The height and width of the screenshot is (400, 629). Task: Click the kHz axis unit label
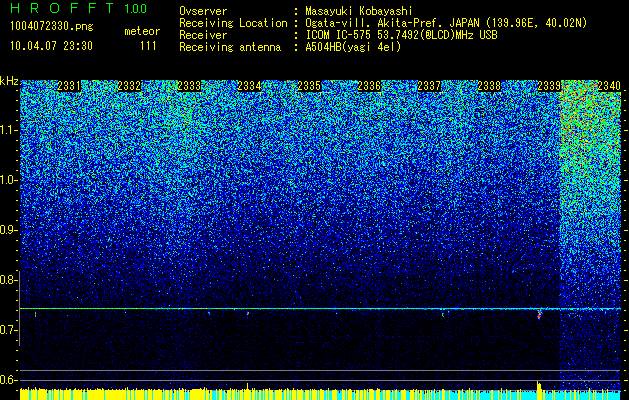click(x=9, y=81)
